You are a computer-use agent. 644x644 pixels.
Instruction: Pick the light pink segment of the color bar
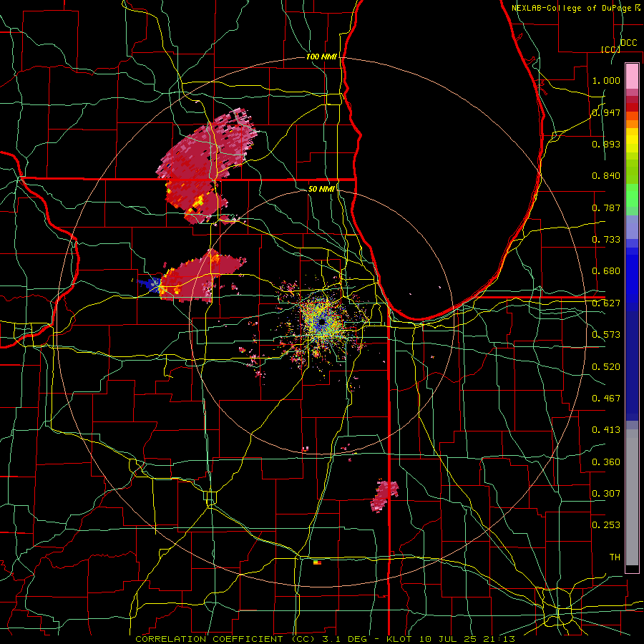632,76
